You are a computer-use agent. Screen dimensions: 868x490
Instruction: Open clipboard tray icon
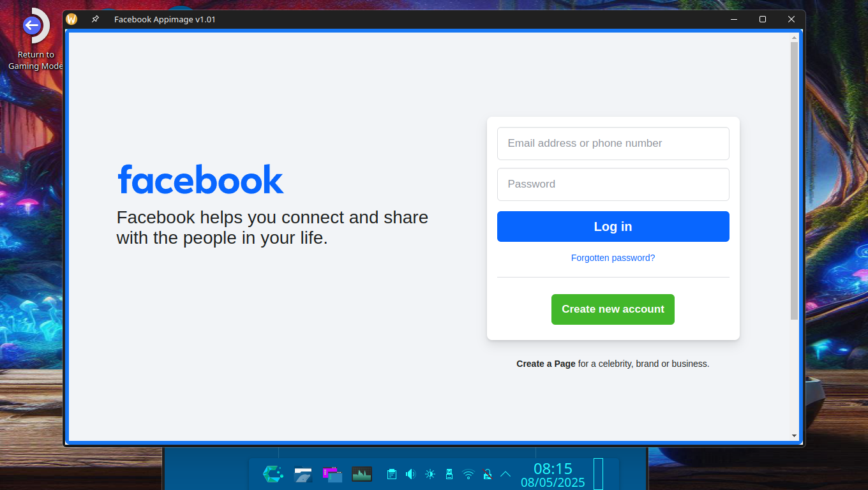click(x=392, y=474)
